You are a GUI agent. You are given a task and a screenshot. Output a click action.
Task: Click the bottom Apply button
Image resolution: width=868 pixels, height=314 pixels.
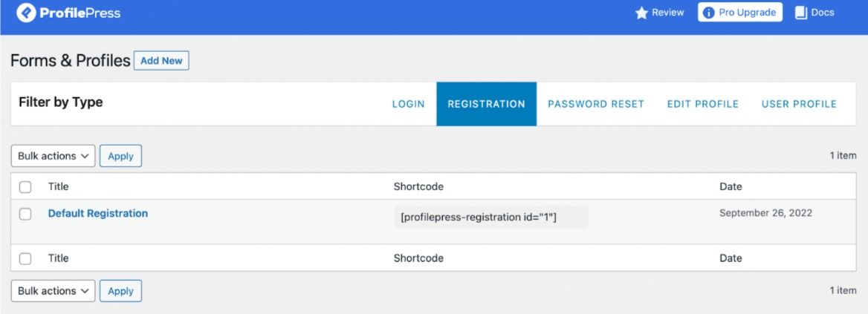click(120, 291)
